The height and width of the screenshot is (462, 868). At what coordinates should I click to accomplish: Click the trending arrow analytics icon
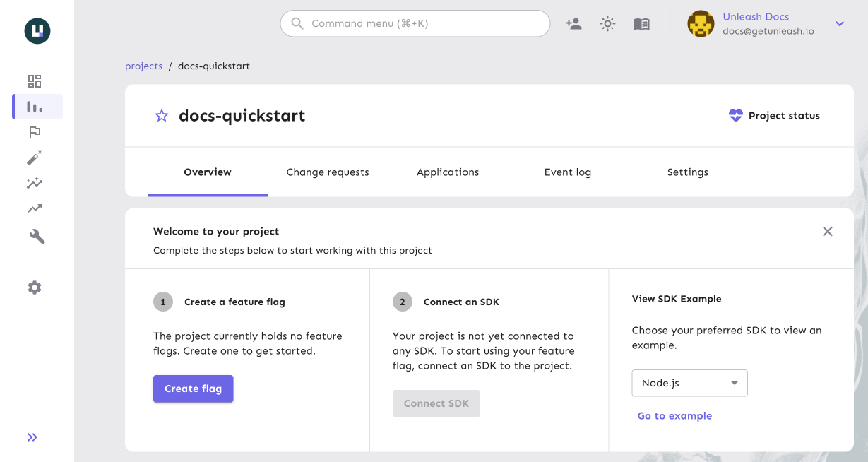[34, 208]
